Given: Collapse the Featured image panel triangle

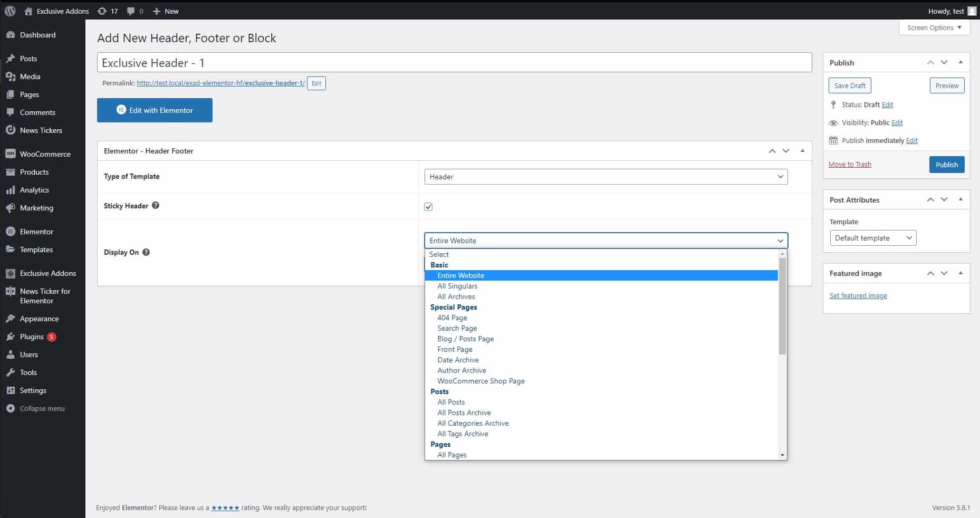Looking at the screenshot, I should pos(960,273).
